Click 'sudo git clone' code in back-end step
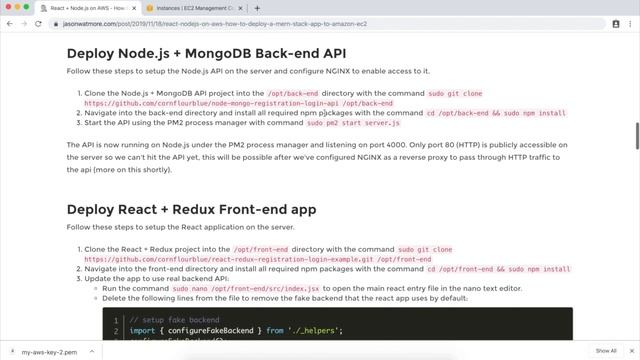640x360 pixels. [x=455, y=93]
